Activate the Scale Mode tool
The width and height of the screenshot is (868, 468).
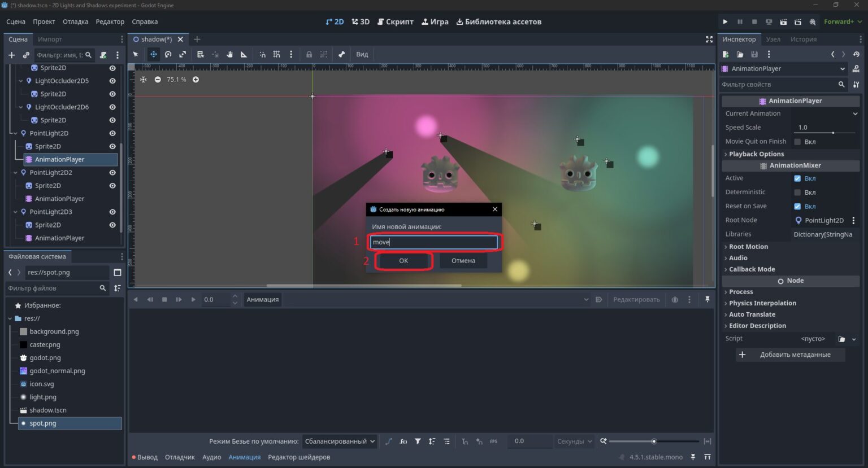pyautogui.click(x=183, y=54)
